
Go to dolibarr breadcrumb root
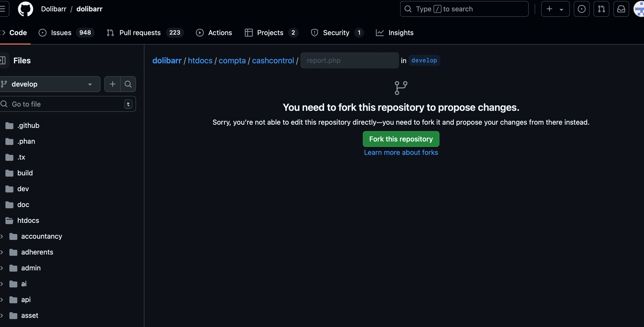point(167,61)
